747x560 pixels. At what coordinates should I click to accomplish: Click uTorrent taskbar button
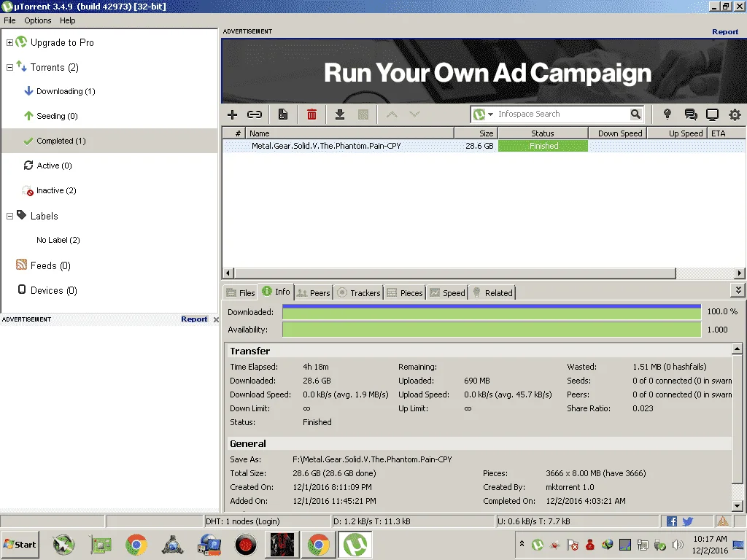click(355, 545)
